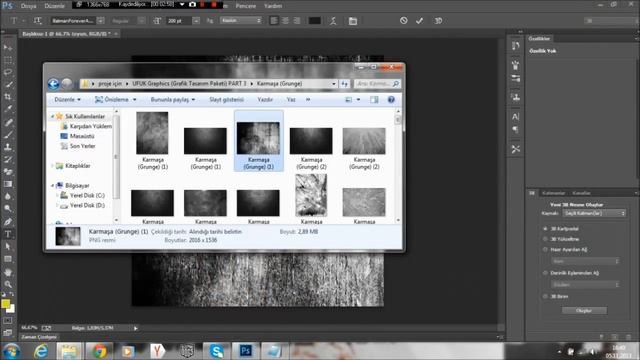Collapse Bilgisayar tree node
The image size is (640, 360).
pyautogui.click(x=53, y=186)
